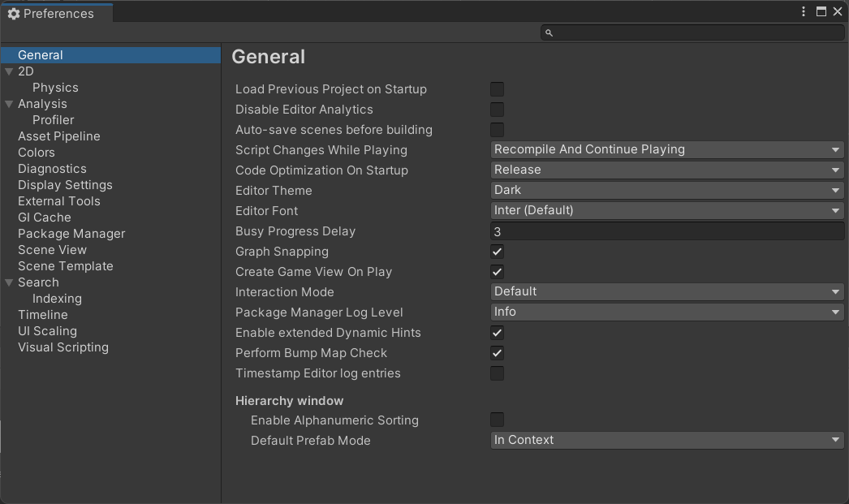Viewport: 849px width, 504px height.
Task: Check Enable Alphanumeric Sorting
Action: pyautogui.click(x=497, y=420)
